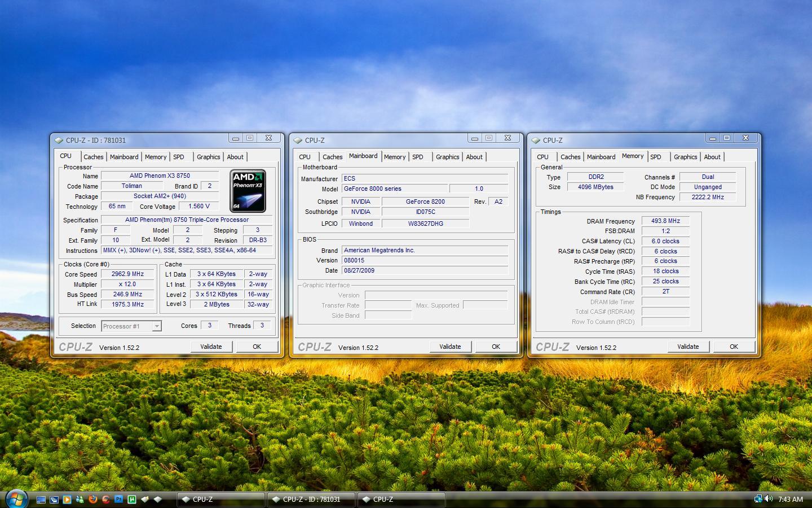Switch to CPU-Z - ID : 781031 taskbar button
This screenshot has height=508, width=812.
(x=311, y=500)
